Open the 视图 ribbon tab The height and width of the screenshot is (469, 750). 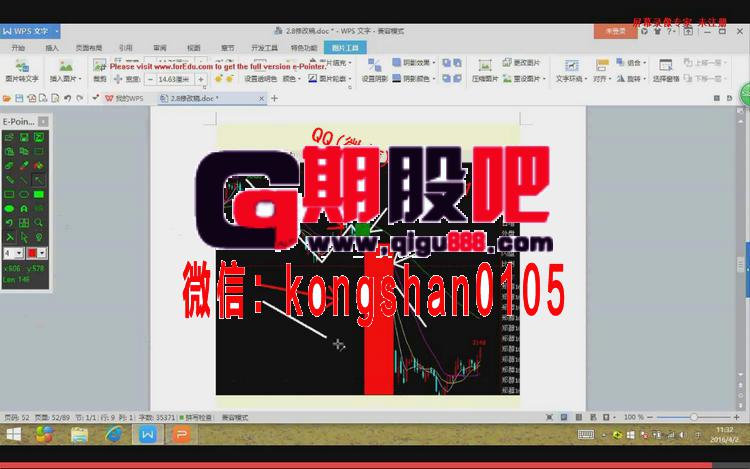coord(194,48)
